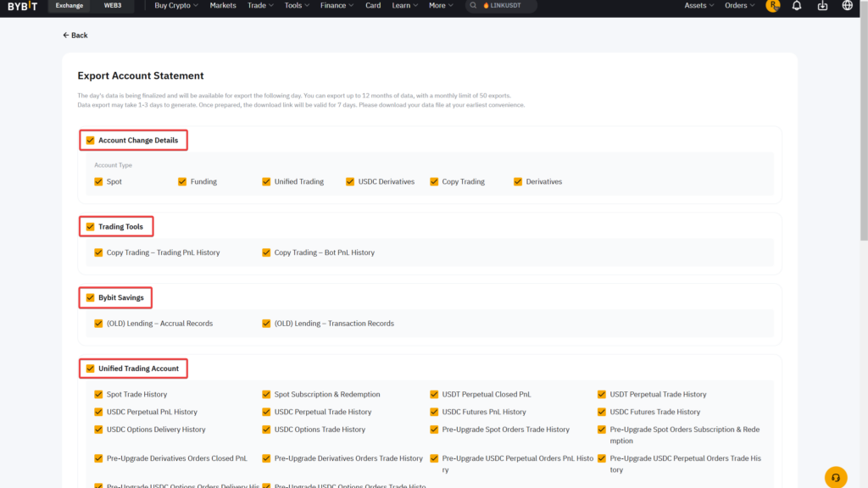Uncheck the Account Change Details checkbox

(90, 141)
